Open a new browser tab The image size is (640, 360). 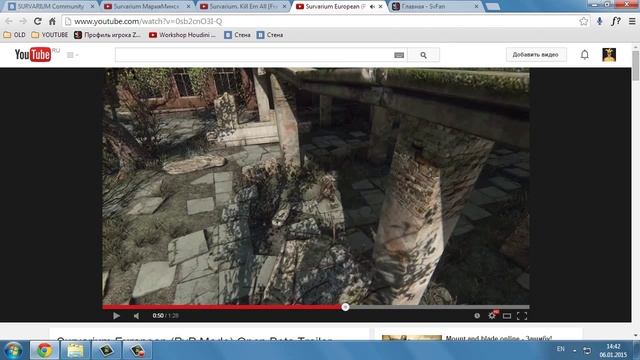[x=493, y=7]
